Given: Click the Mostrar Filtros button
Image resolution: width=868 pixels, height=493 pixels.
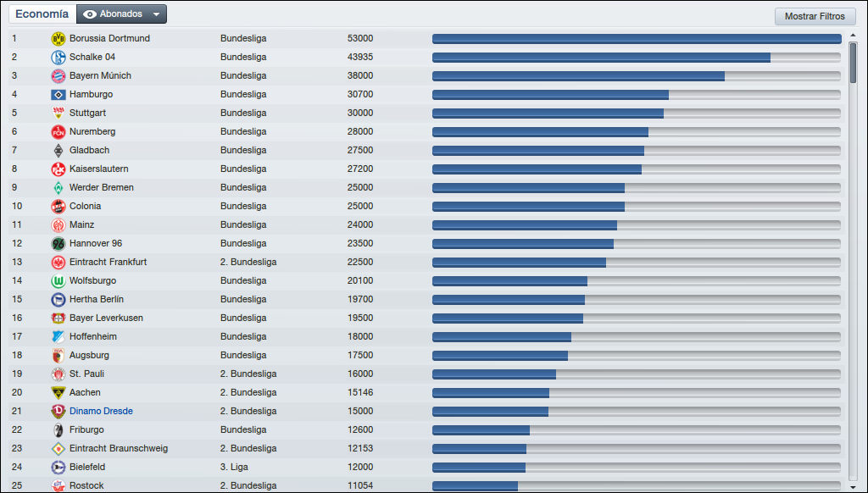Looking at the screenshot, I should click(815, 16).
